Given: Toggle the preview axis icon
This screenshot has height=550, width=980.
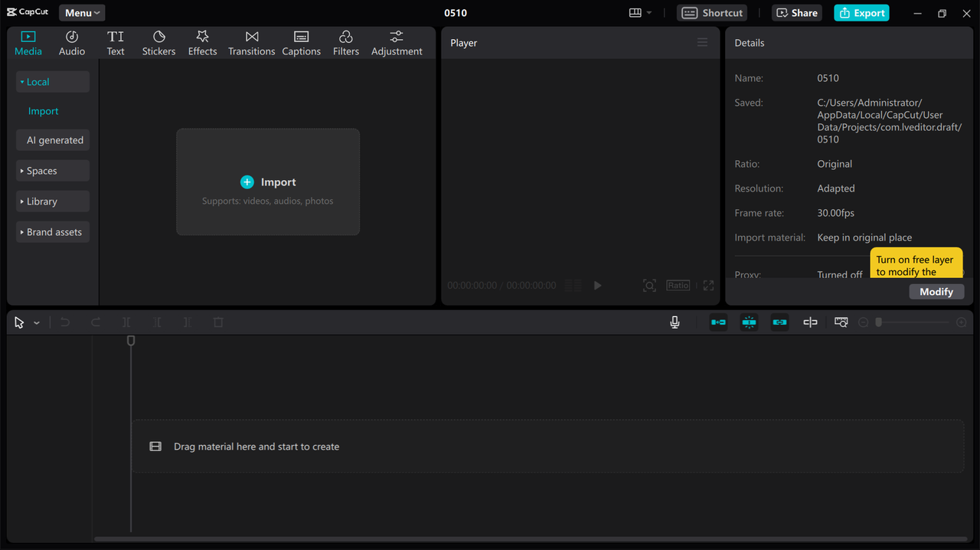Looking at the screenshot, I should pyautogui.click(x=810, y=322).
